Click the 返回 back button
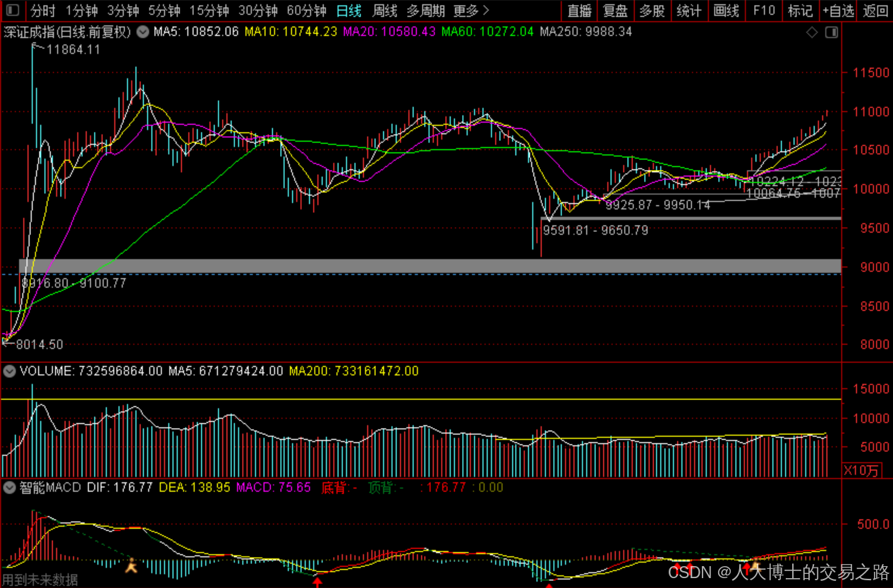Viewport: 893px width, 588px height. pos(875,11)
